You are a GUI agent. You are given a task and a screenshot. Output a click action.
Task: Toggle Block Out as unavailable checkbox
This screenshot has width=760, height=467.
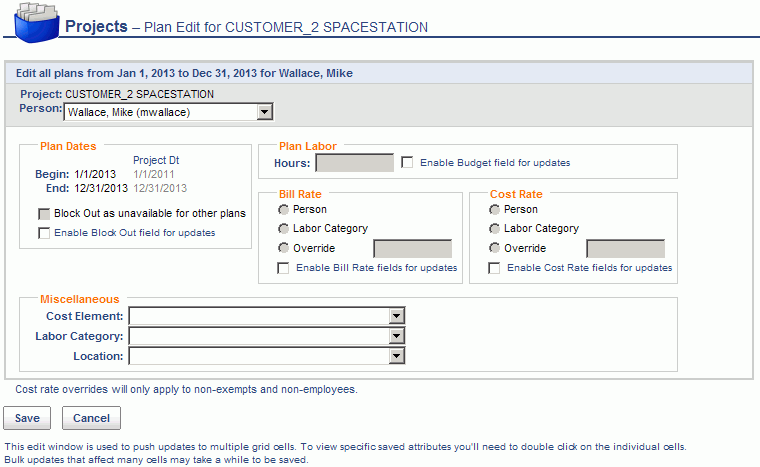(x=44, y=214)
